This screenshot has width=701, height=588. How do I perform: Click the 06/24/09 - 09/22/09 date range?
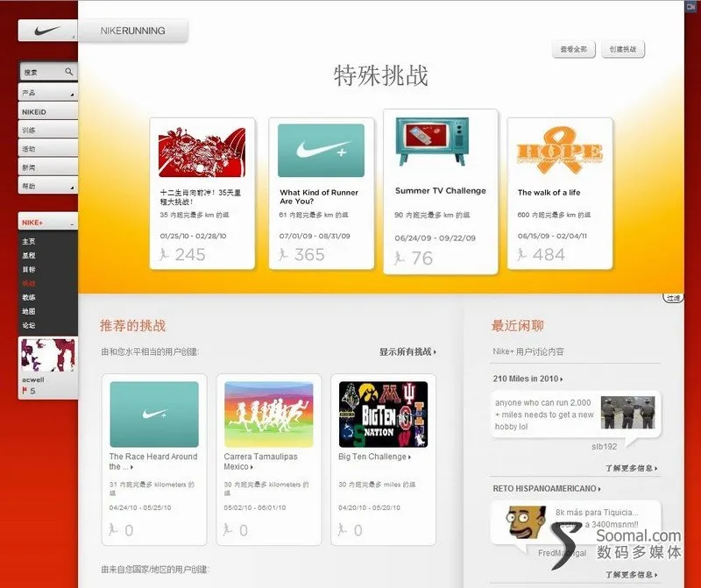click(435, 238)
